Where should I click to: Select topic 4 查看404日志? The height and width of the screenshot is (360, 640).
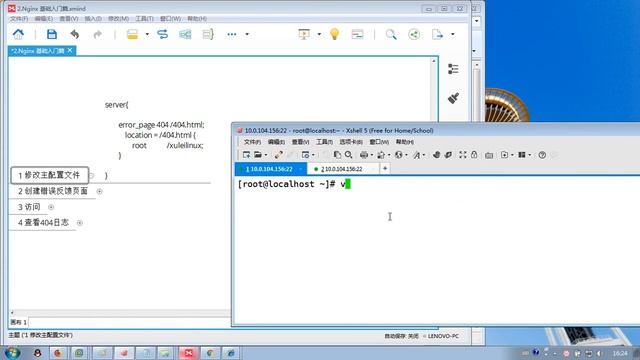[43, 223]
